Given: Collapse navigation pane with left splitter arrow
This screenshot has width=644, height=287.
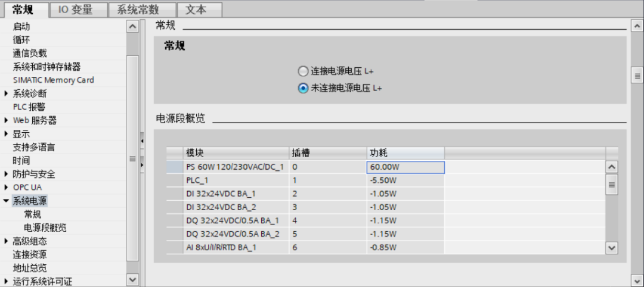Looking at the screenshot, I should tap(142, 141).
